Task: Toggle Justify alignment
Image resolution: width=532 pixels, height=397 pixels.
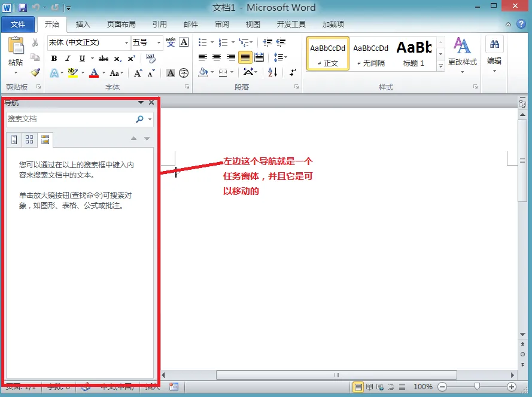Action: click(x=245, y=57)
